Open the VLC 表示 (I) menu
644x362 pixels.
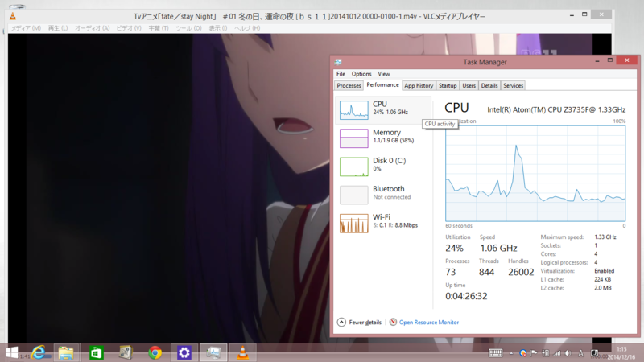(x=217, y=28)
